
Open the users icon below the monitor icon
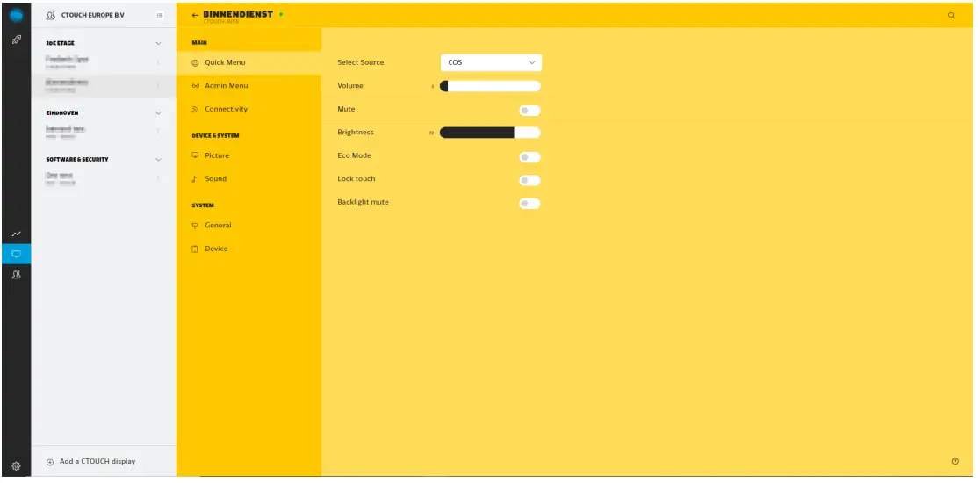coord(17,274)
